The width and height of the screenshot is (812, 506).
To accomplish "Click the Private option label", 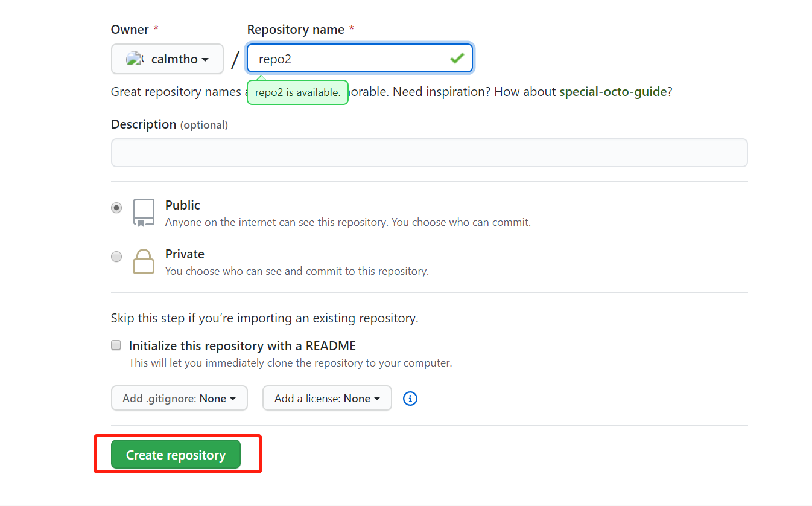I will click(x=185, y=254).
